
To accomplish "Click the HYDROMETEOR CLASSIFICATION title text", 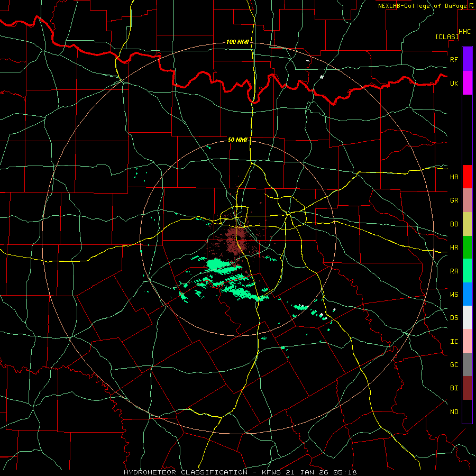I will 186,472.
